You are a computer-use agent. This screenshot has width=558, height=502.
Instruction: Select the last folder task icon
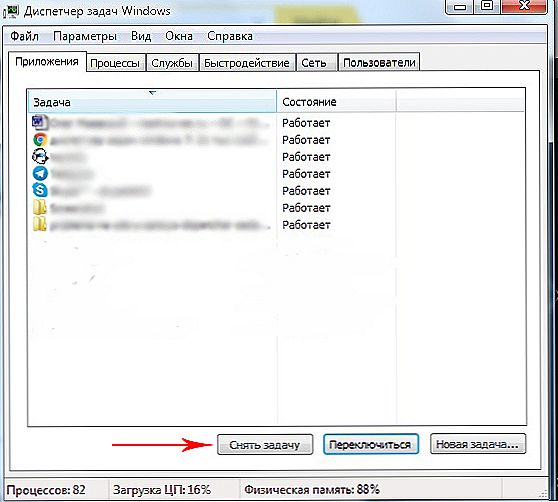click(40, 224)
